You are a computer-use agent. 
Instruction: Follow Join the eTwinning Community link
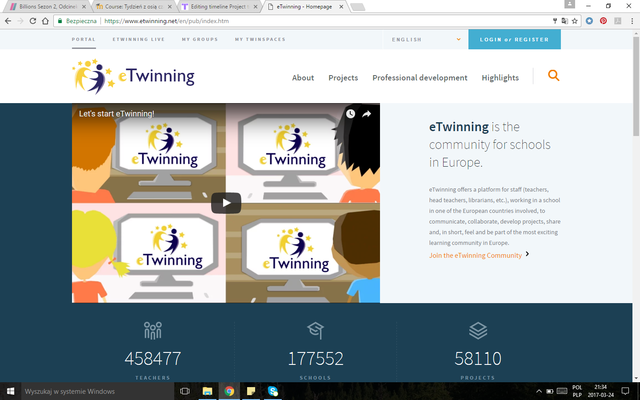pos(476,256)
